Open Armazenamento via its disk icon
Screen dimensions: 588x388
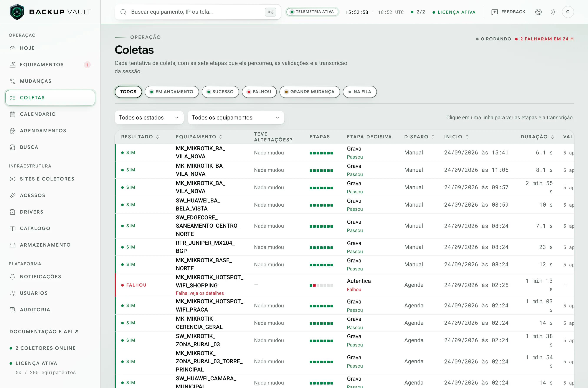pos(13,245)
